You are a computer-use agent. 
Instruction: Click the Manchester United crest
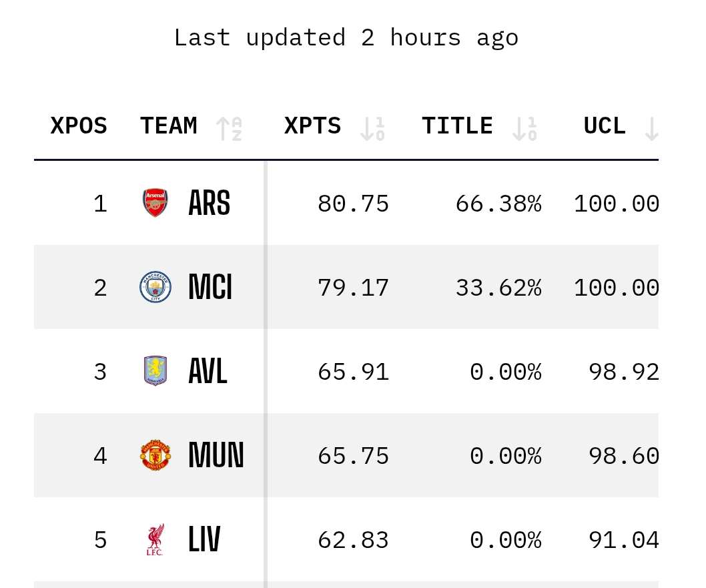coord(155,455)
